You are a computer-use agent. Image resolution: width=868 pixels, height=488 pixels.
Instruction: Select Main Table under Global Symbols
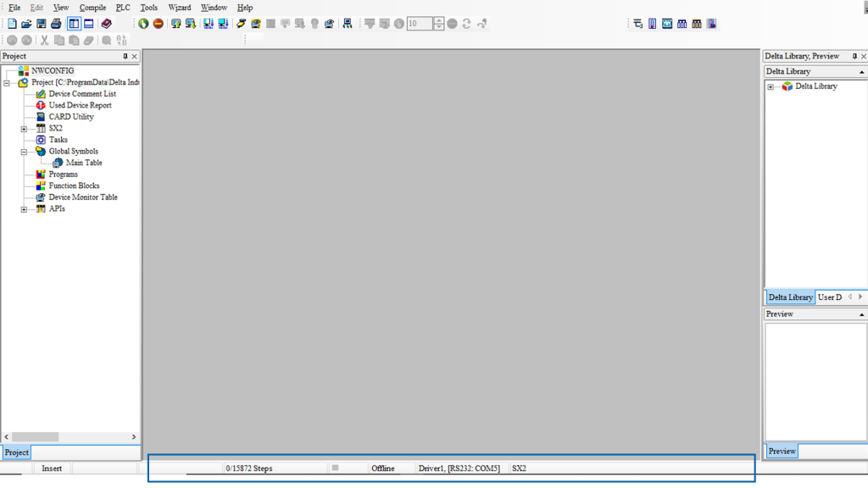(x=84, y=163)
